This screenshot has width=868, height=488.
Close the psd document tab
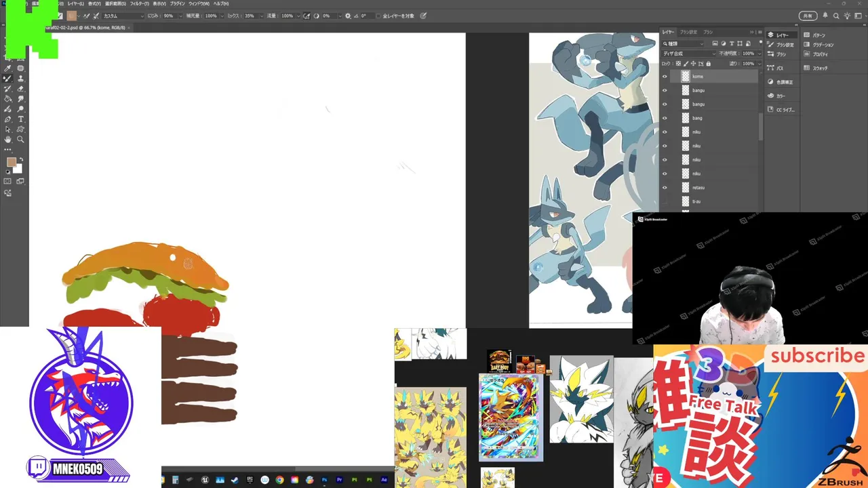pyautogui.click(x=129, y=28)
